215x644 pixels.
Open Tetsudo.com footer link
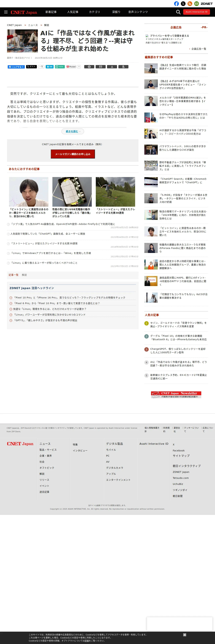click(181, 478)
